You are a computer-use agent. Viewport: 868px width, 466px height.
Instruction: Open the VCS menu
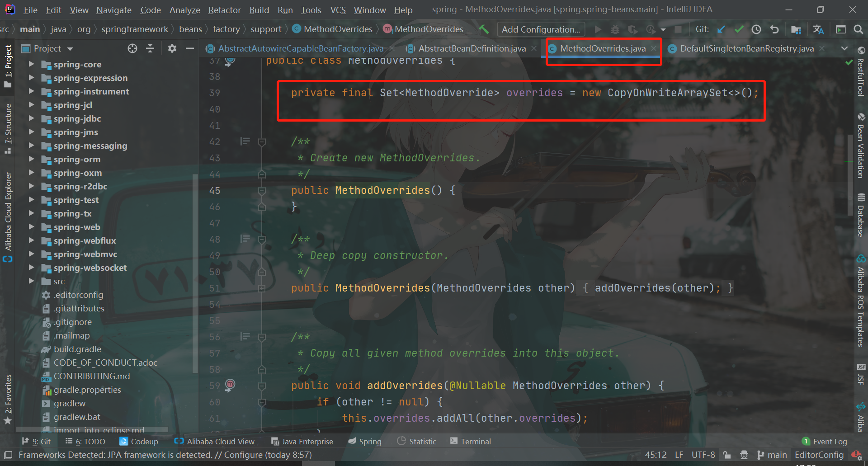pos(338,9)
